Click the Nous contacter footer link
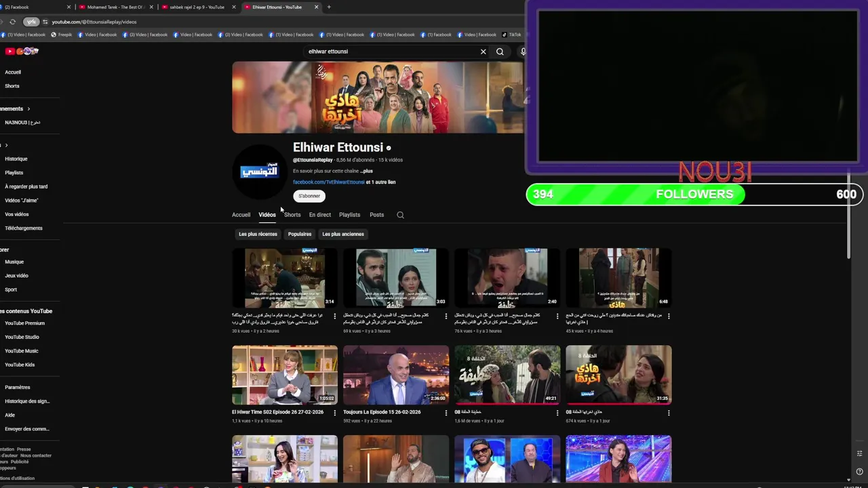 (x=36, y=455)
